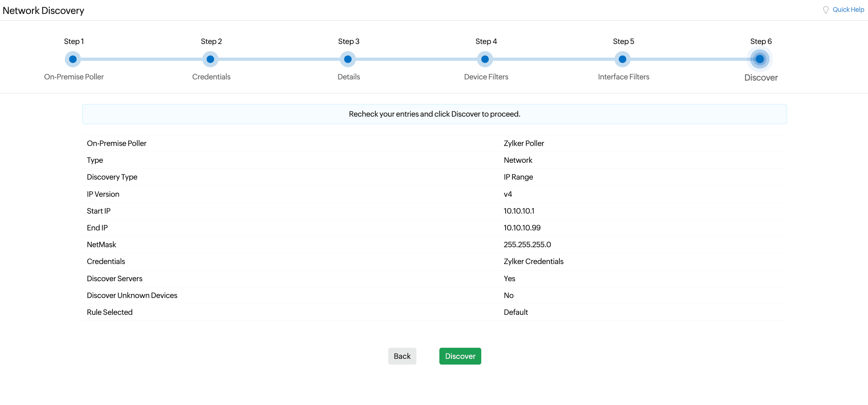Open the Quick Help link
Screen dimensions: 868x405
[848, 10]
